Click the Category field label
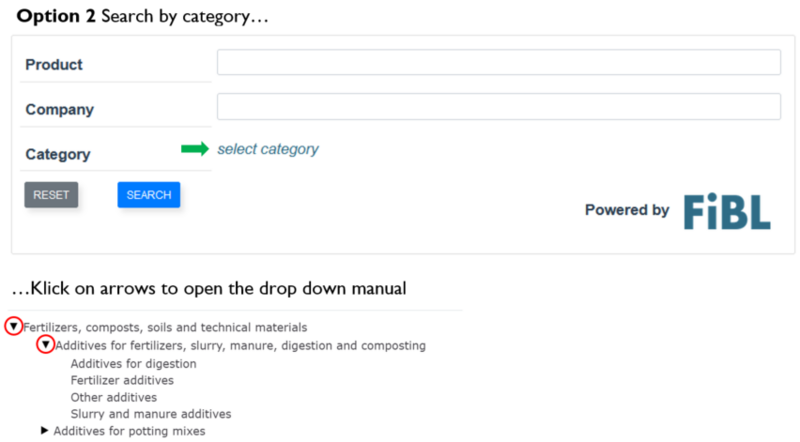800x442 pixels. [58, 154]
